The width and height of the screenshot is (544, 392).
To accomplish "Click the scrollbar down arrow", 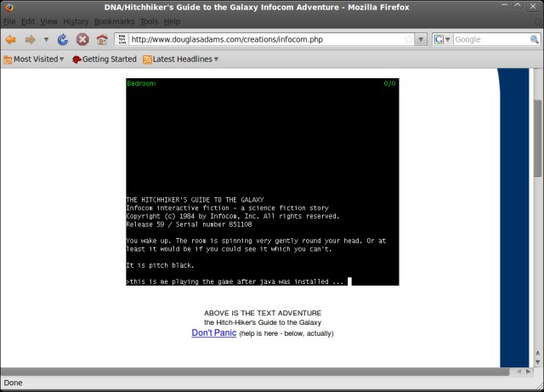I will [x=538, y=362].
